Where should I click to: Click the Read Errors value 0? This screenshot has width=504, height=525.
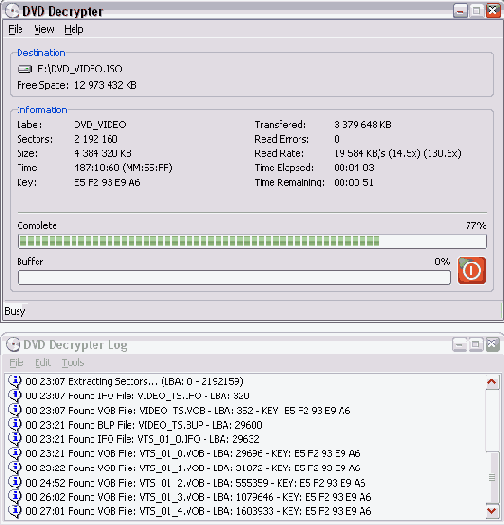click(337, 139)
